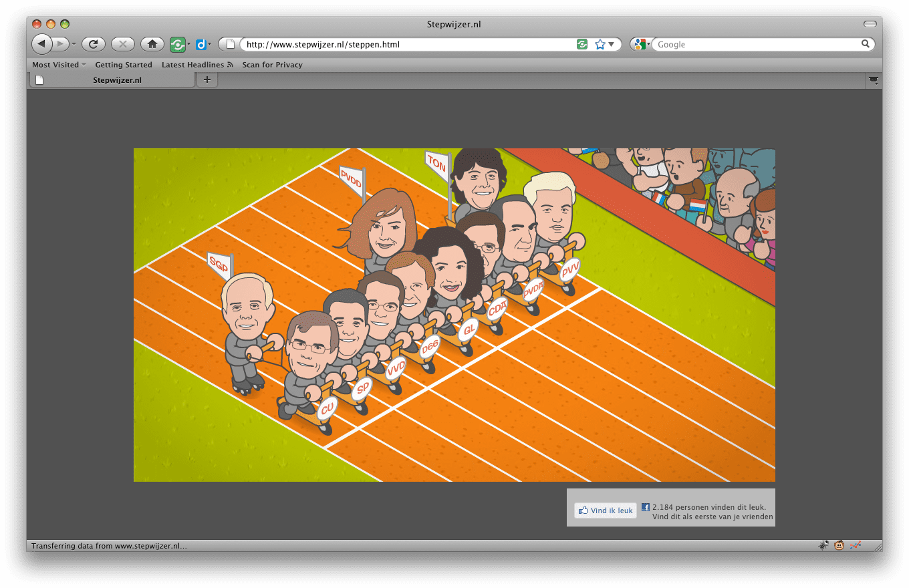Click the graph icon in the status bar
The width and height of the screenshot is (909, 588).
[x=855, y=545]
